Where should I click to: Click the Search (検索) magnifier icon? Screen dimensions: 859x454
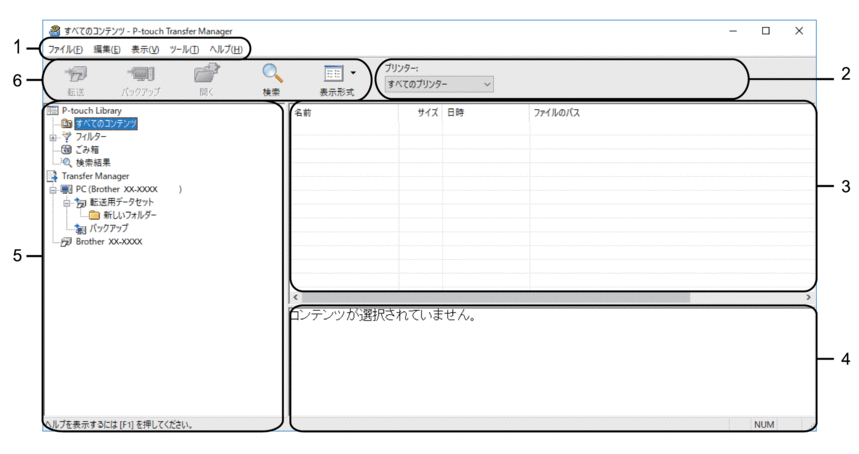pos(272,74)
